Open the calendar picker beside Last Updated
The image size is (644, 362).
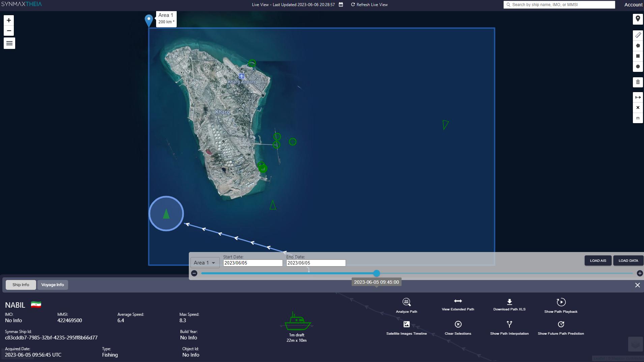coord(341,5)
